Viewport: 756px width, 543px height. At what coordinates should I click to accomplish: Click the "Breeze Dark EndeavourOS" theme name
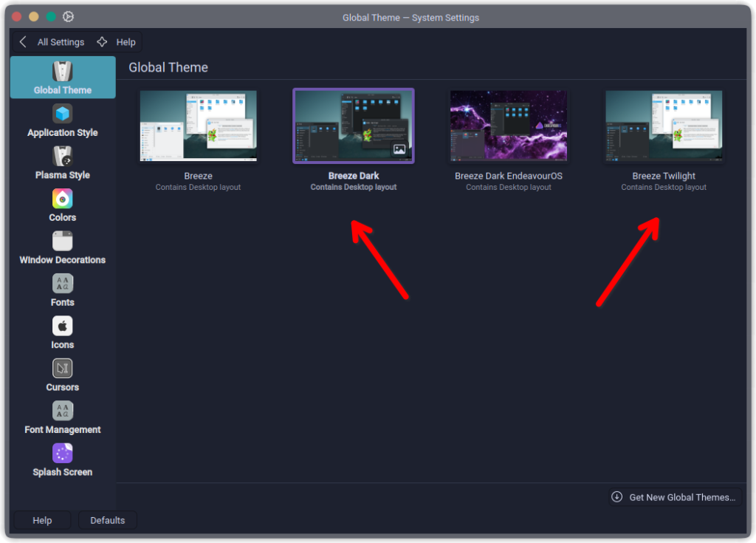pos(509,176)
